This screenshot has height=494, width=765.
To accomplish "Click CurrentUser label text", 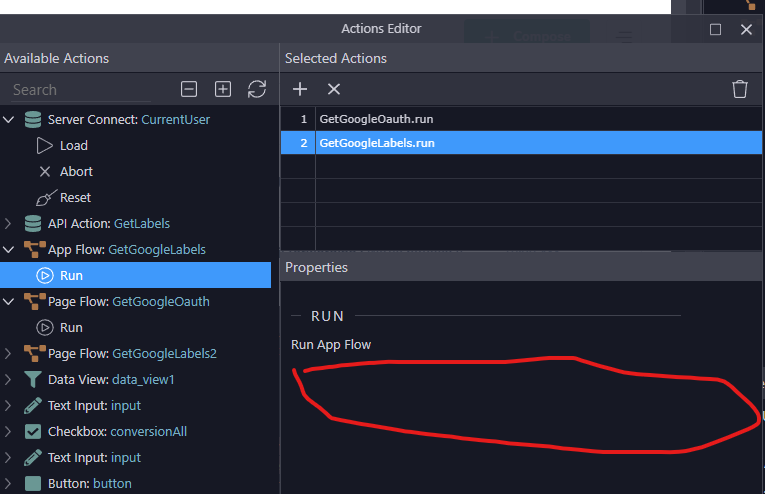I will pos(176,119).
